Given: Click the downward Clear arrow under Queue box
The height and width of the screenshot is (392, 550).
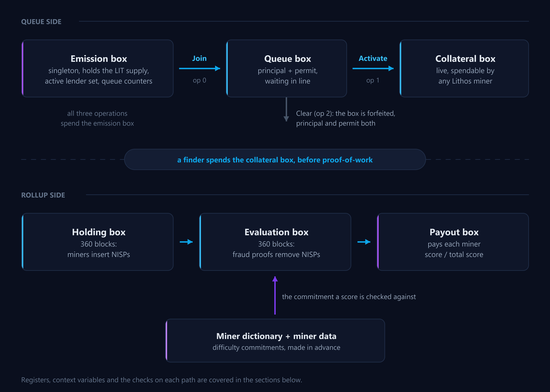Looking at the screenshot, I should [x=286, y=109].
